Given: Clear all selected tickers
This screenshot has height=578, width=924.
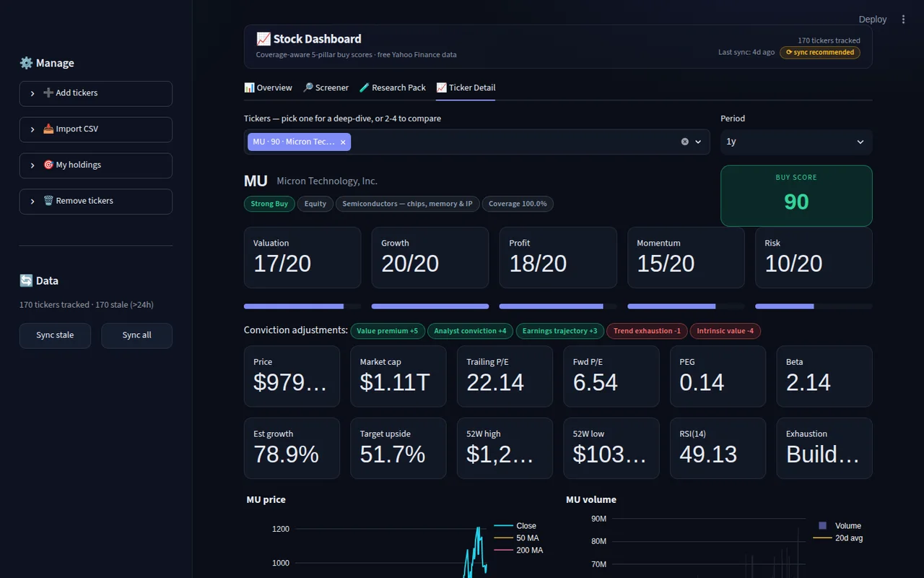Looking at the screenshot, I should 685,142.
